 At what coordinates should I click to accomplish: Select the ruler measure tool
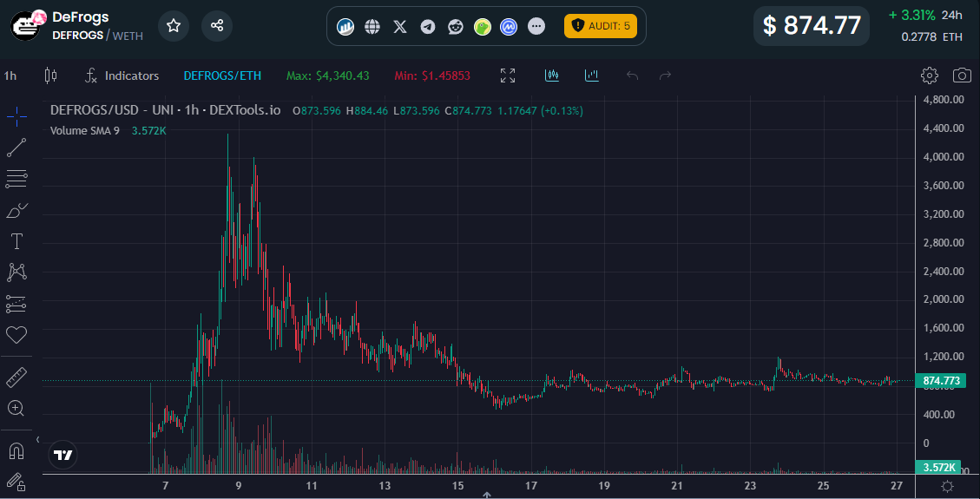(16, 378)
